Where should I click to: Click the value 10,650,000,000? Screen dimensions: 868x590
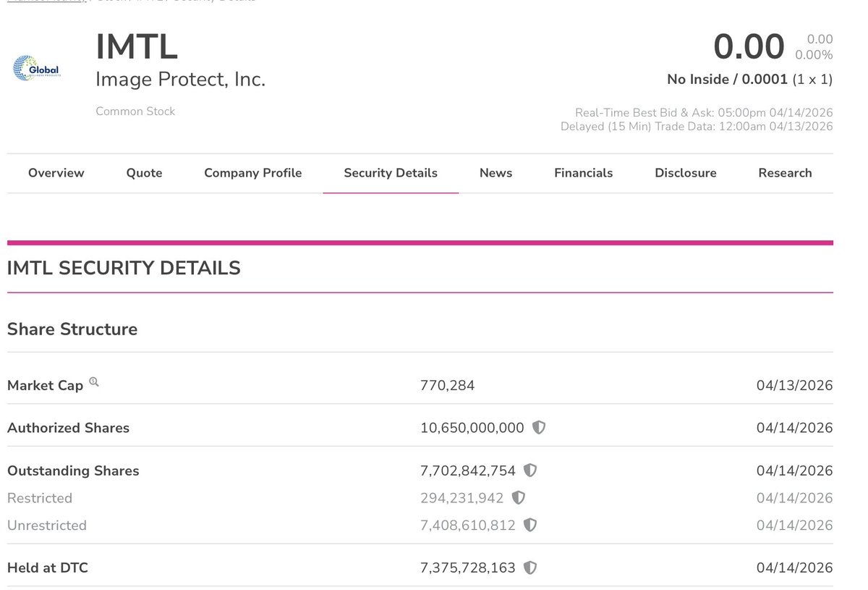coord(472,428)
